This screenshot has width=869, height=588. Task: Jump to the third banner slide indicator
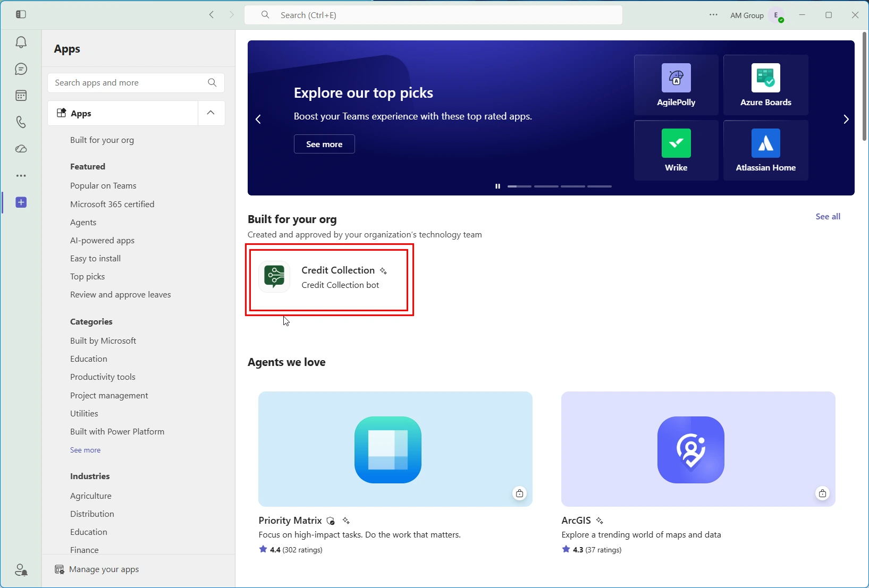573,186
